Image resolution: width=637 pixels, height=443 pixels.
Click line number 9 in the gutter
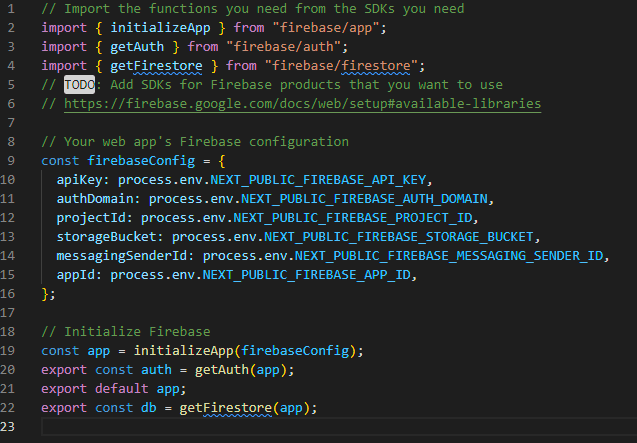11,160
